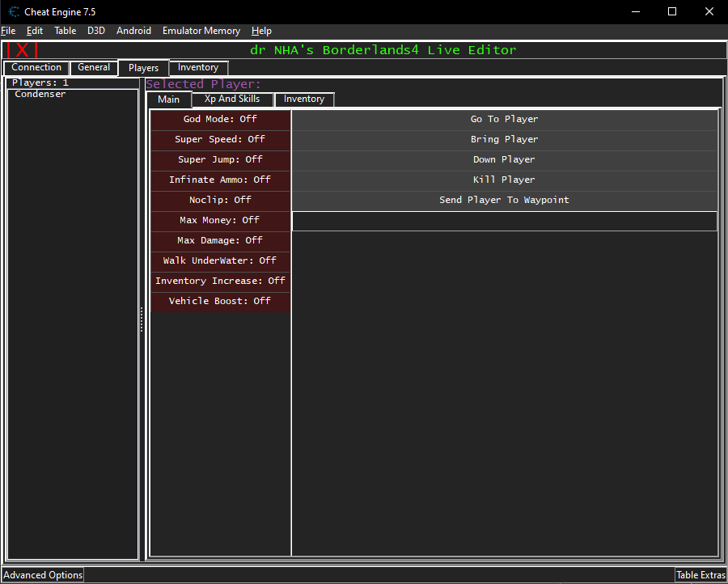This screenshot has height=584, width=728.
Task: Toggle Inventory Increase on
Action: pos(220,281)
